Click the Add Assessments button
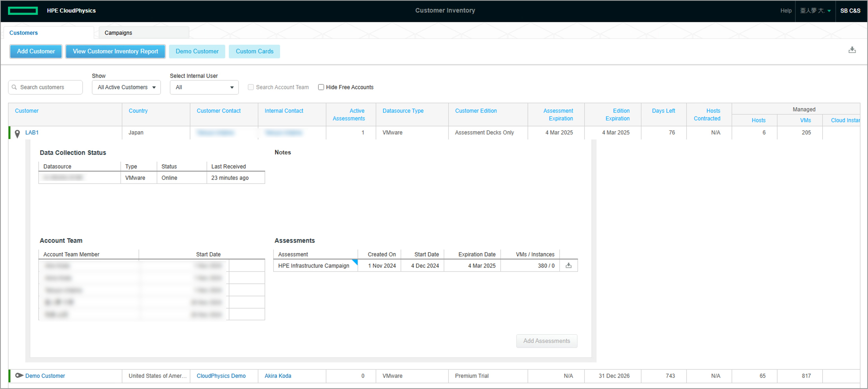868x389 pixels. [547, 341]
